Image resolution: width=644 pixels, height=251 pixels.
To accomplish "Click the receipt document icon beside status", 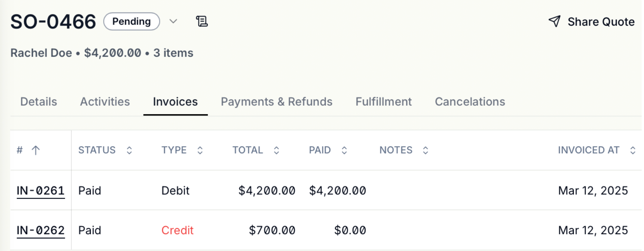I will (202, 21).
